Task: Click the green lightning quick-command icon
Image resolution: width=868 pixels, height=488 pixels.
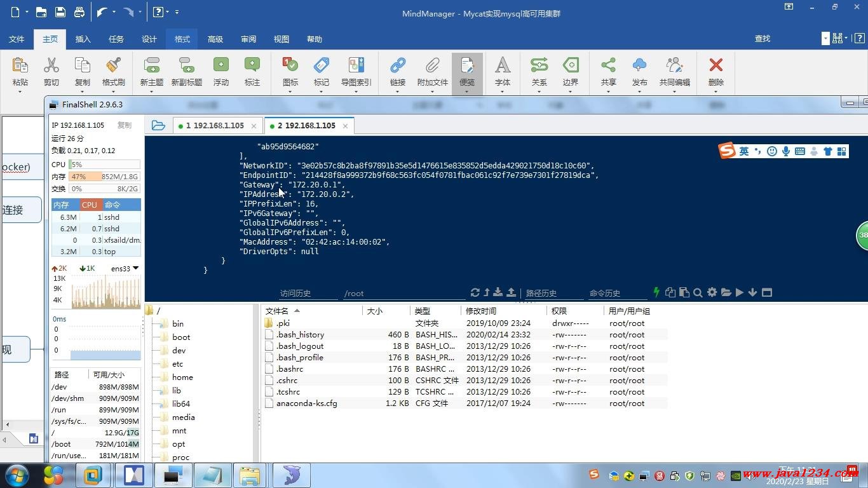Action: (656, 292)
